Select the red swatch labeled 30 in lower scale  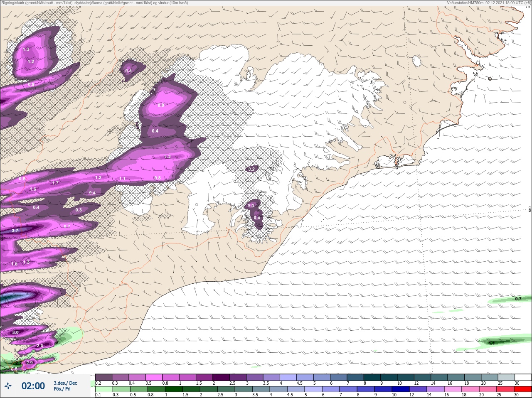pos(523,389)
